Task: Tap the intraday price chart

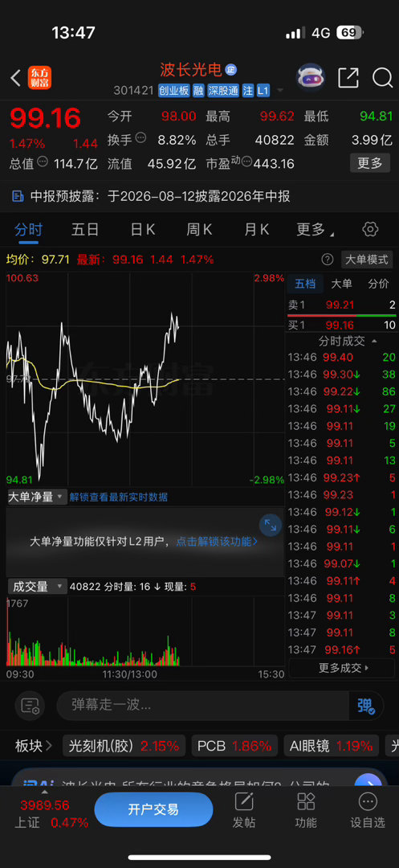Action: point(145,379)
